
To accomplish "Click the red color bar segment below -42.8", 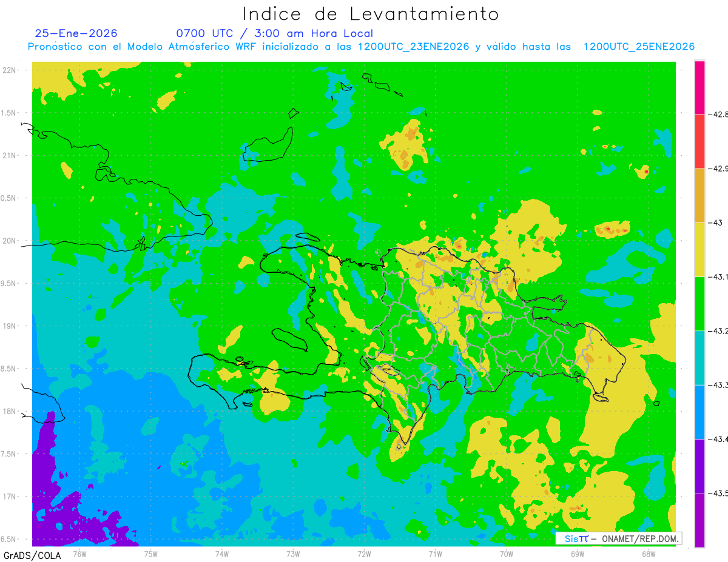I will 699,141.
